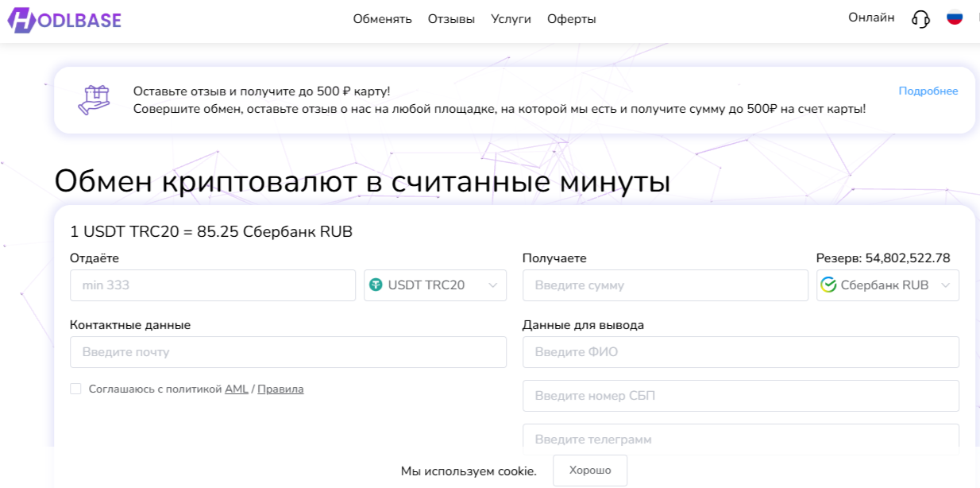Click the Контактные данные label
Image resolution: width=980 pixels, height=488 pixels.
coord(130,325)
